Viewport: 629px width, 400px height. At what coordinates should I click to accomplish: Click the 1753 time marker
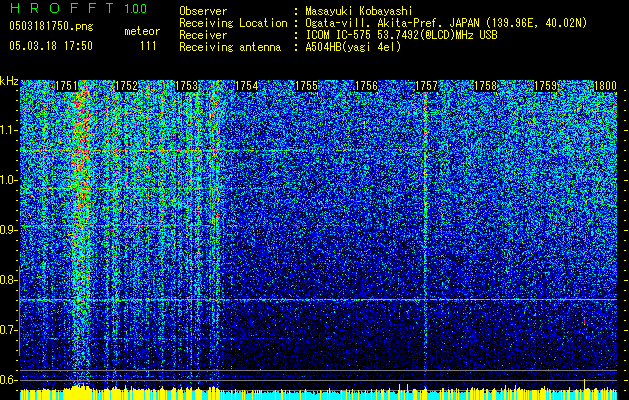click(x=187, y=86)
